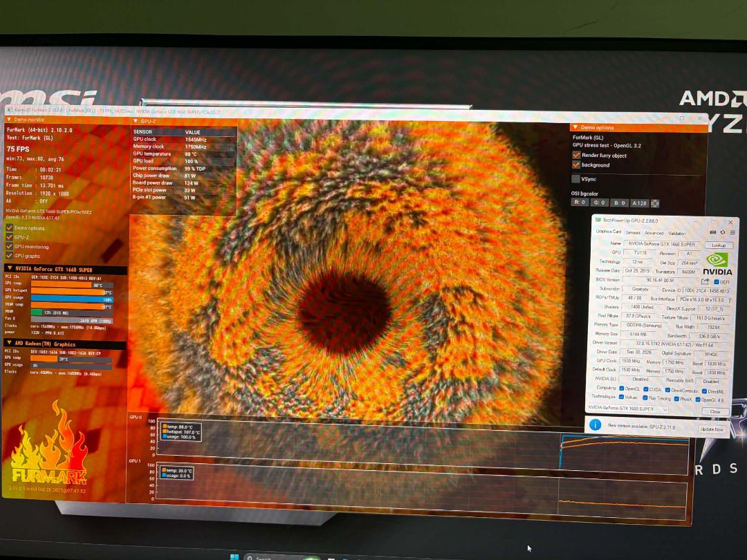
Task: Click the G: 0 bgcolor field
Action: point(599,203)
